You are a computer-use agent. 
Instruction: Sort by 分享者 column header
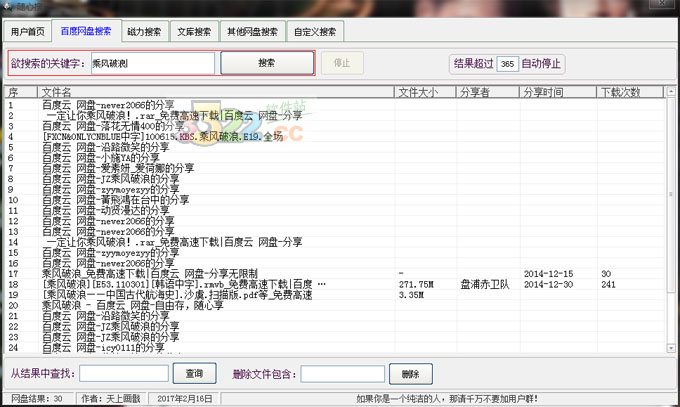pos(487,92)
